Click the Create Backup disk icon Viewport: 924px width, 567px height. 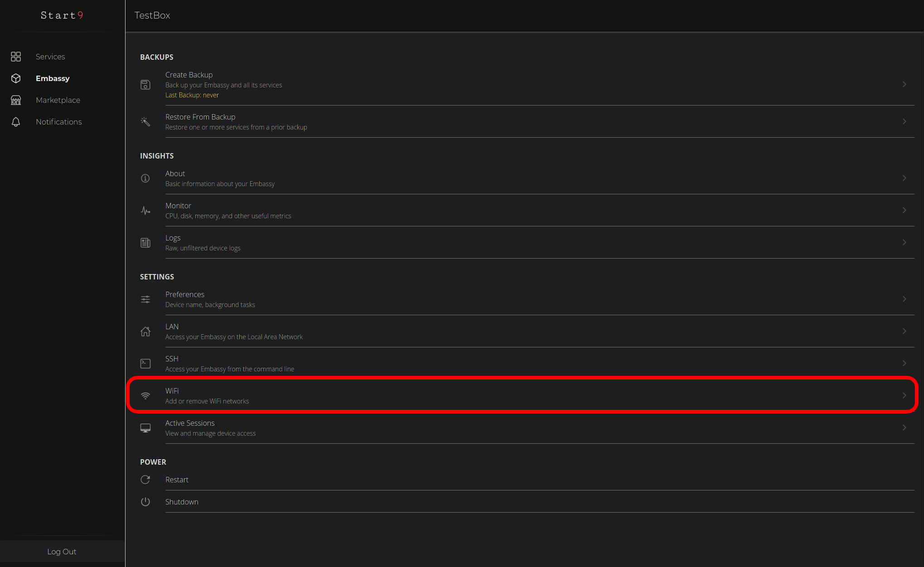click(x=145, y=85)
